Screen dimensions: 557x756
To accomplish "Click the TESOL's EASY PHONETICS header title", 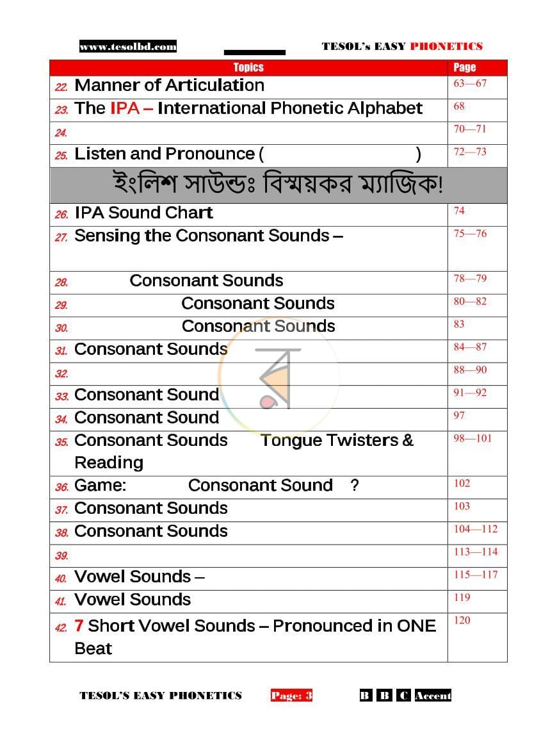I will (402, 46).
